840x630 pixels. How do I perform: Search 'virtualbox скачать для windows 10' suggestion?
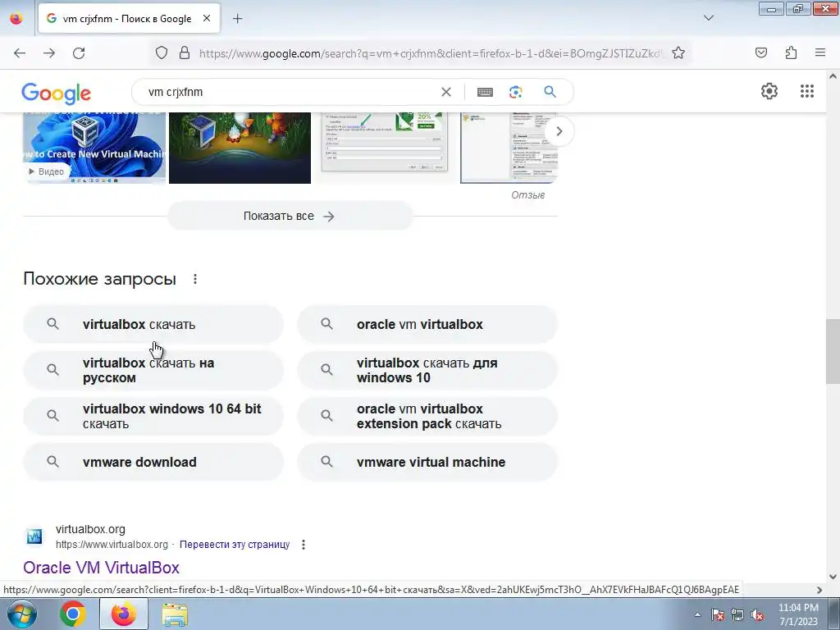(427, 370)
